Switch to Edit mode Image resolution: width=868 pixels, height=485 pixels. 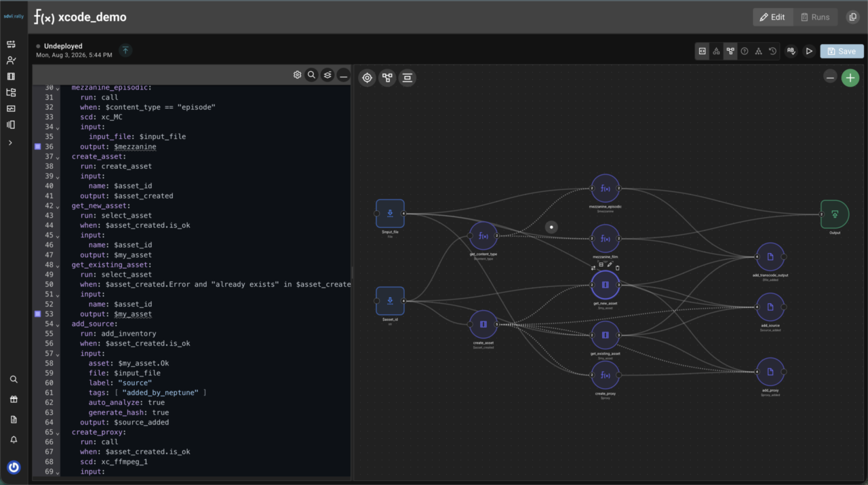(772, 17)
